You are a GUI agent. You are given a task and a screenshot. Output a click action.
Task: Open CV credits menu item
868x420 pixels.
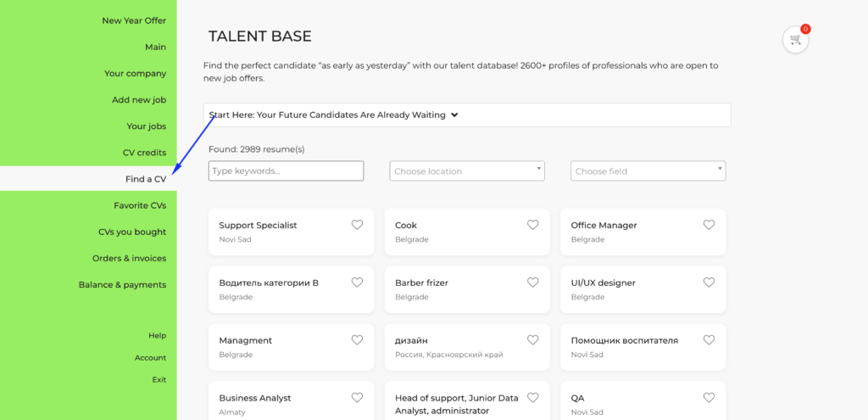coord(144,153)
